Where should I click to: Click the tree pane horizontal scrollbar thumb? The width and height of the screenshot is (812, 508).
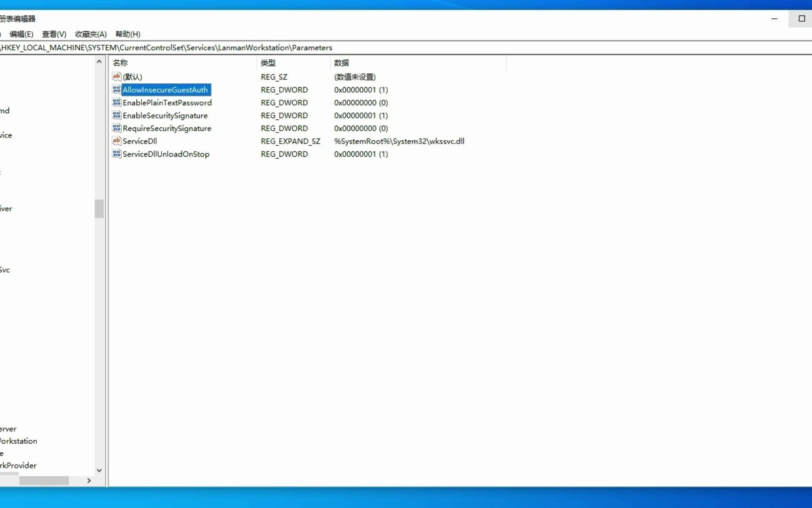tap(44, 481)
